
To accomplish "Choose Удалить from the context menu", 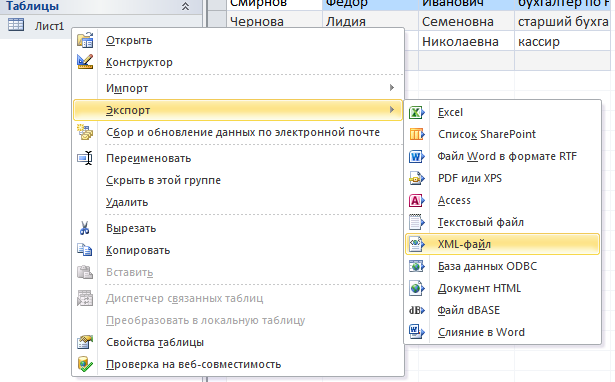I will click(238, 202).
